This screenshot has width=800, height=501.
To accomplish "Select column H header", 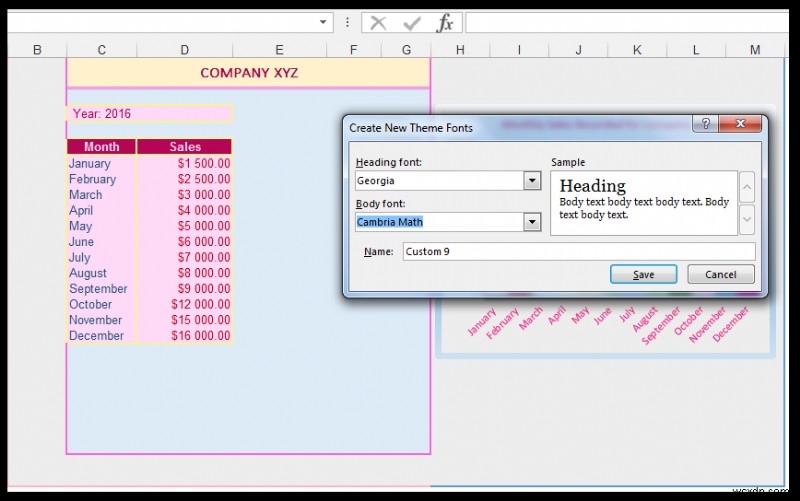I will point(460,49).
